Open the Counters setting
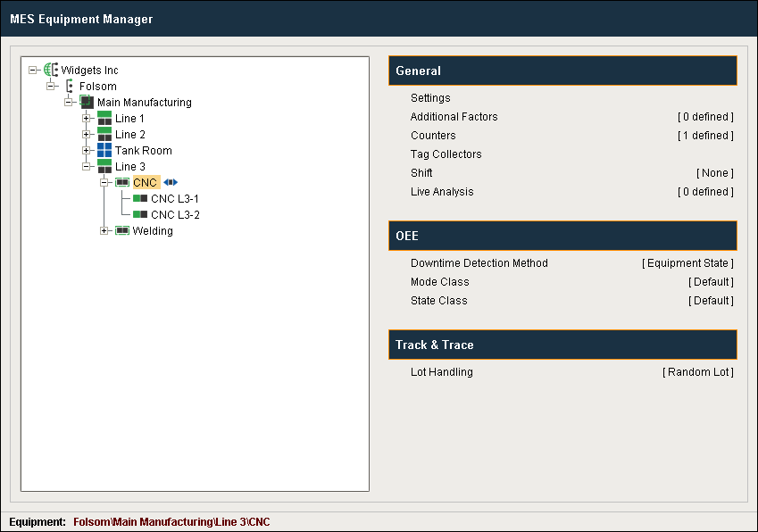Screen dimensions: 758x532 tap(433, 136)
